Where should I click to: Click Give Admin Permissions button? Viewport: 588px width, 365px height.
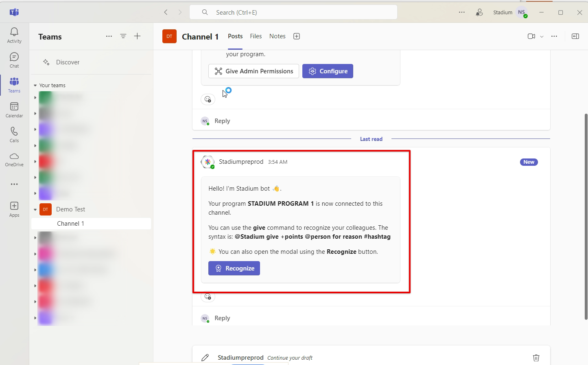tap(254, 71)
